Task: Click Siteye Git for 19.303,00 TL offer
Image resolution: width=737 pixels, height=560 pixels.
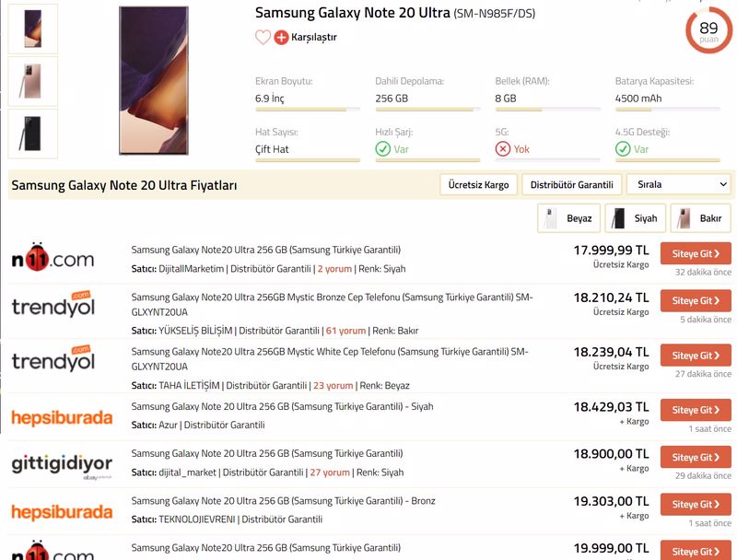Action: (x=696, y=505)
